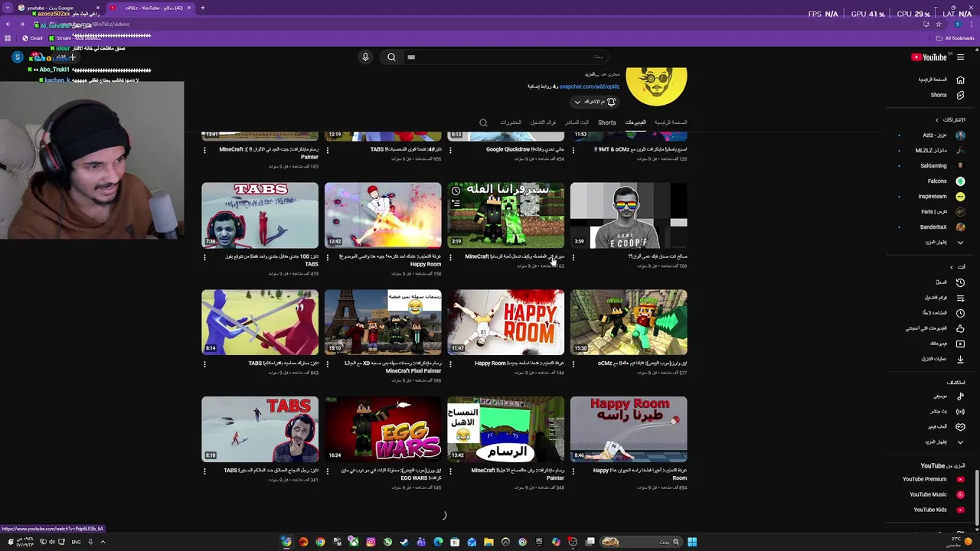This screenshot has width=980, height=551.
Task: Open options menu for 3:19 Minecraft video
Action: pos(450,257)
